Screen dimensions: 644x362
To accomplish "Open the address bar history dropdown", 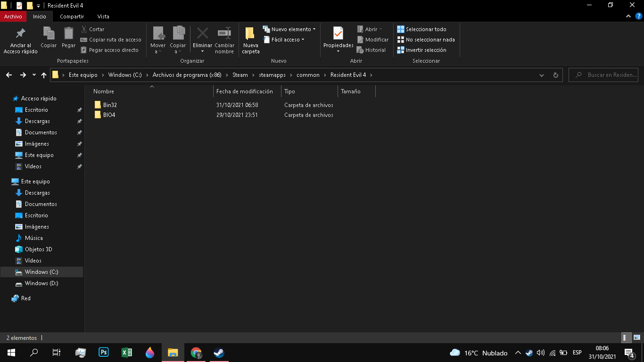I will [x=542, y=75].
